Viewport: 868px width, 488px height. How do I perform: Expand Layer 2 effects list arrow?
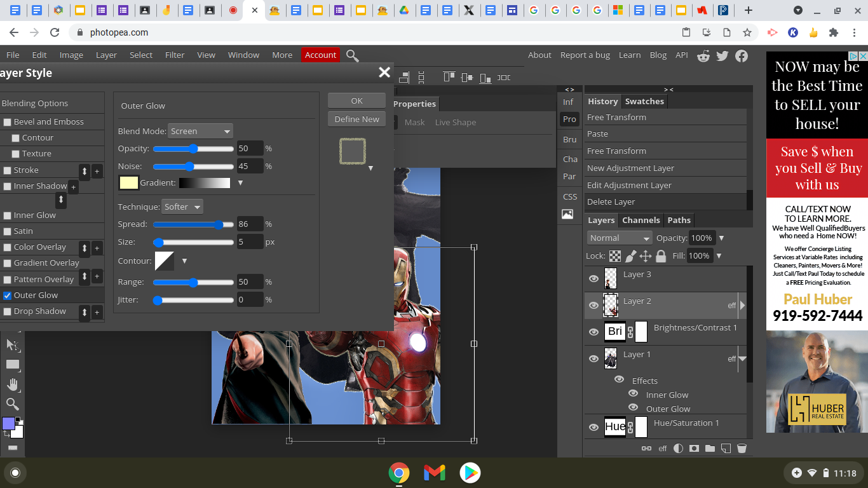click(x=742, y=305)
